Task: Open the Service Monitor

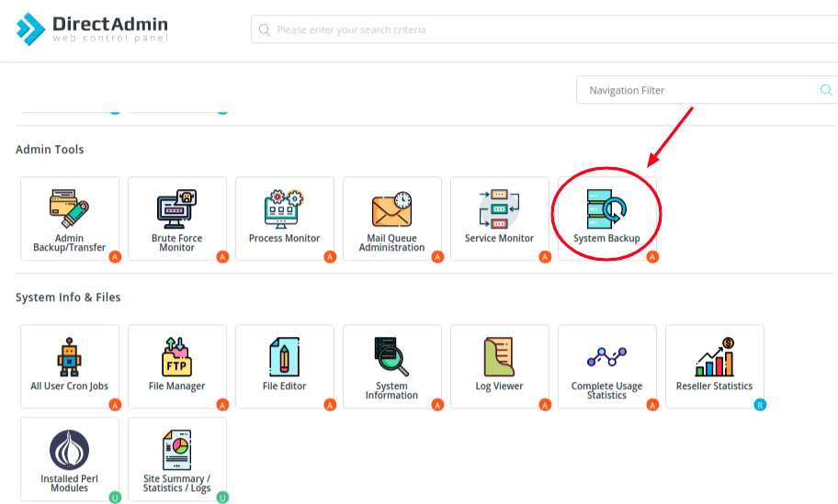Action: tap(500, 218)
